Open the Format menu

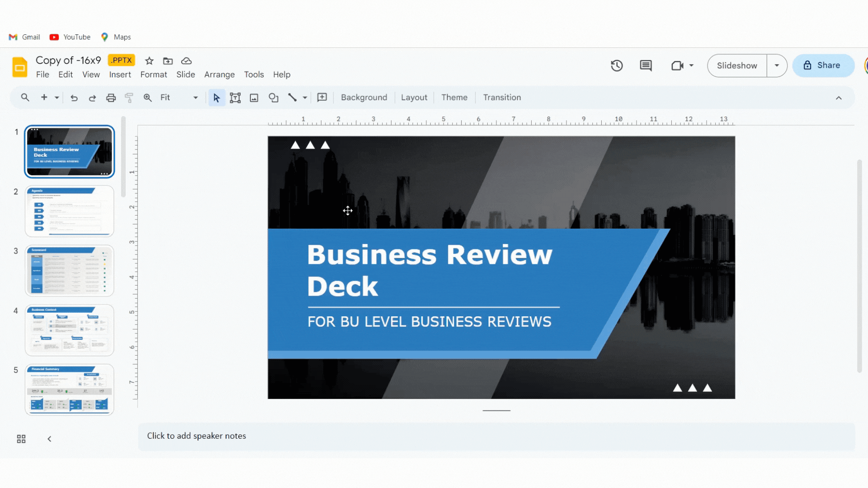coord(154,75)
